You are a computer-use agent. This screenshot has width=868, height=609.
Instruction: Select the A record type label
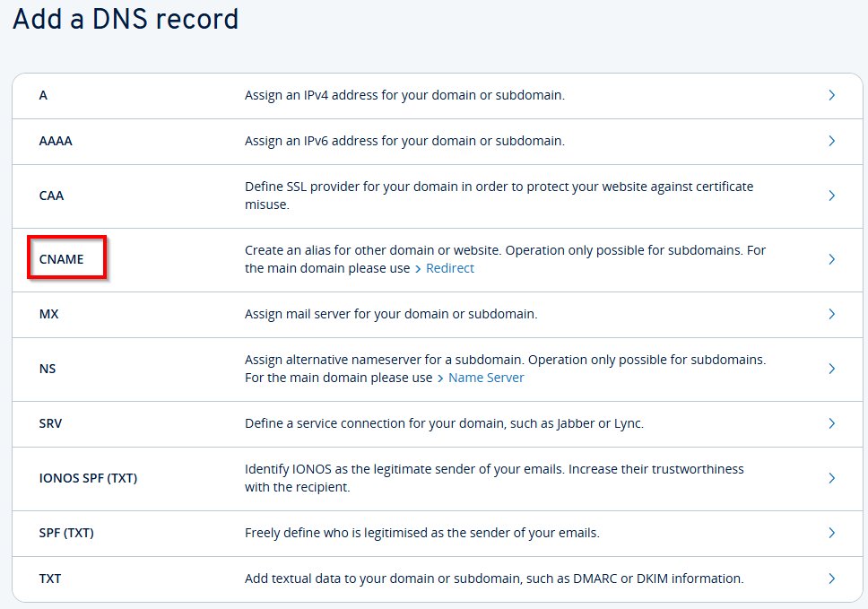(x=43, y=95)
